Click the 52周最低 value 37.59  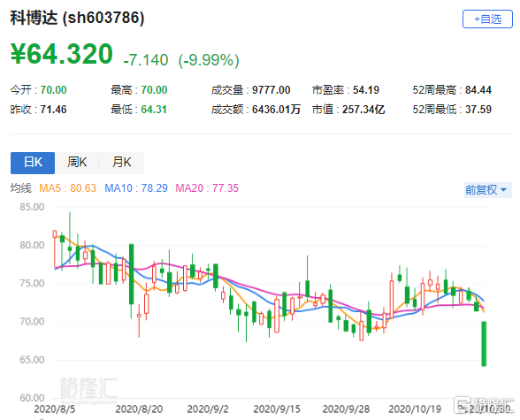coord(478,110)
